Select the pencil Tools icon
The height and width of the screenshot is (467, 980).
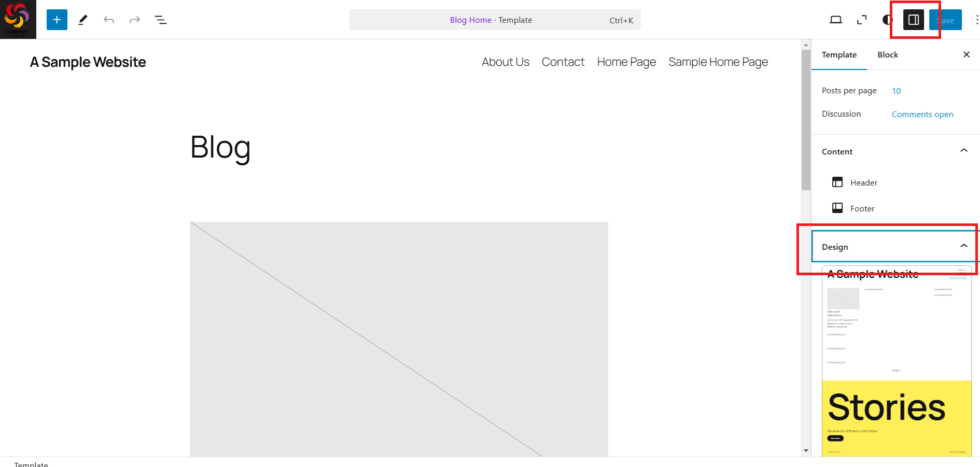click(x=83, y=20)
